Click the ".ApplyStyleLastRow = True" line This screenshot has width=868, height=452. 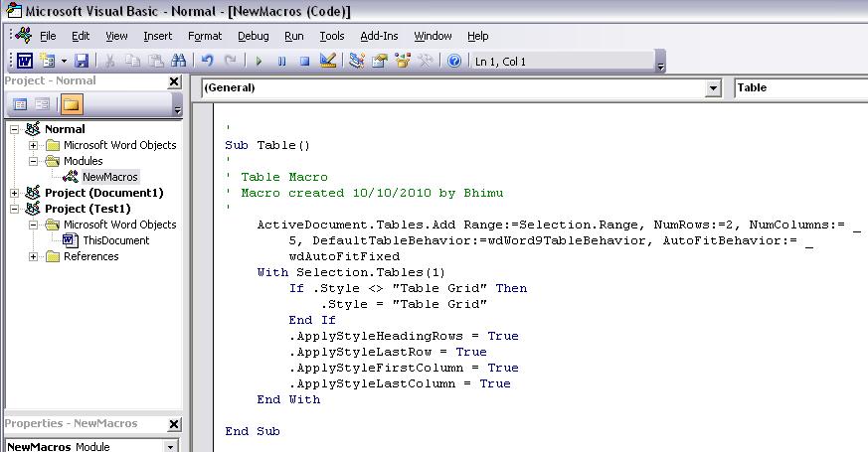tap(388, 352)
